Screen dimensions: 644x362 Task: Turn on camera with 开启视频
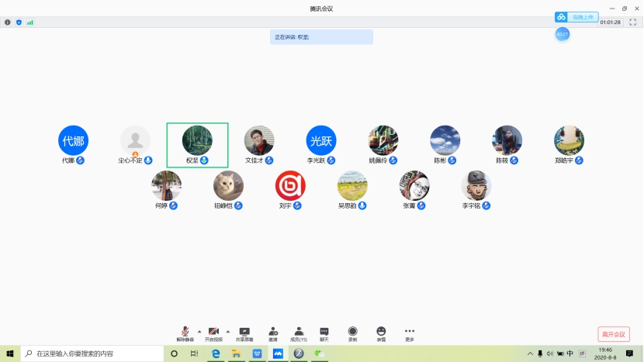click(x=213, y=333)
